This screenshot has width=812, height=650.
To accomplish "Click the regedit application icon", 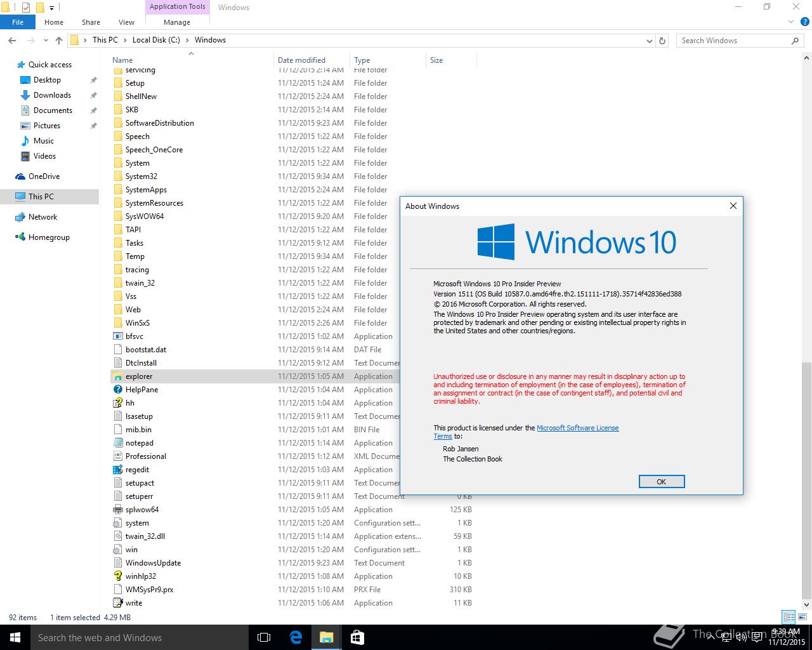I will coord(117,470).
